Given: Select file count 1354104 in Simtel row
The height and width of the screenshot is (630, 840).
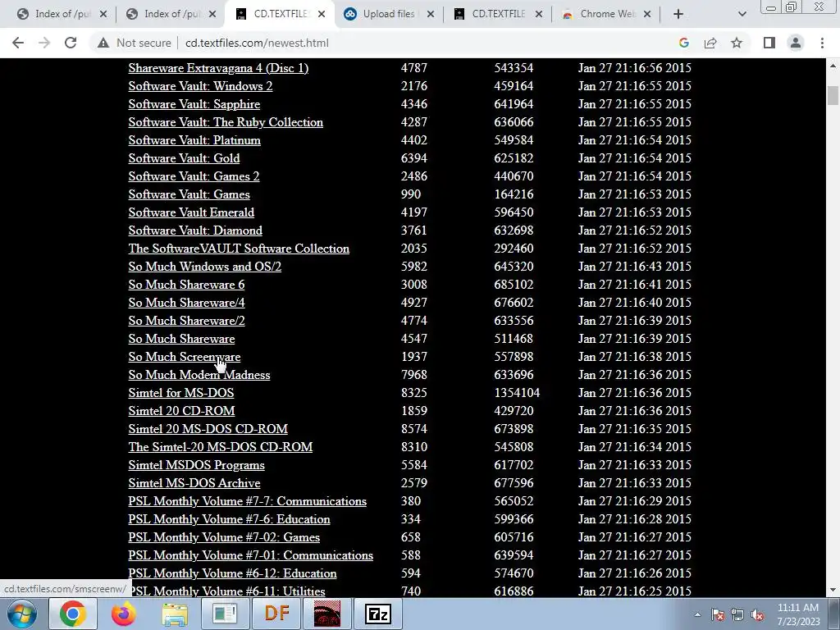Looking at the screenshot, I should click(x=517, y=393).
